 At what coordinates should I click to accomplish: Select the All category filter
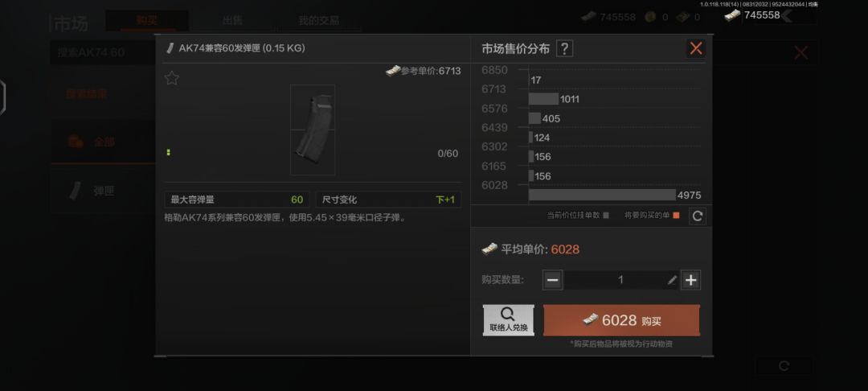[x=103, y=142]
